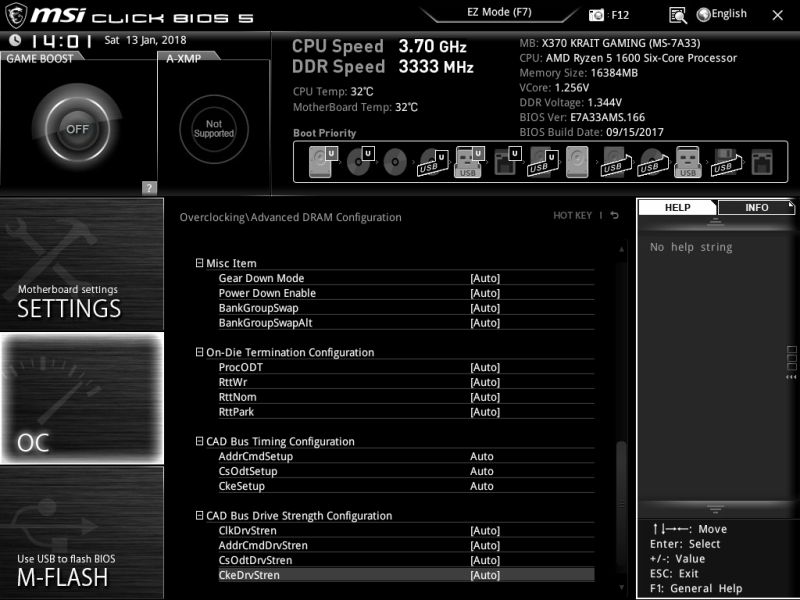Open the M-FLASH BIOS flashing section

click(x=82, y=532)
